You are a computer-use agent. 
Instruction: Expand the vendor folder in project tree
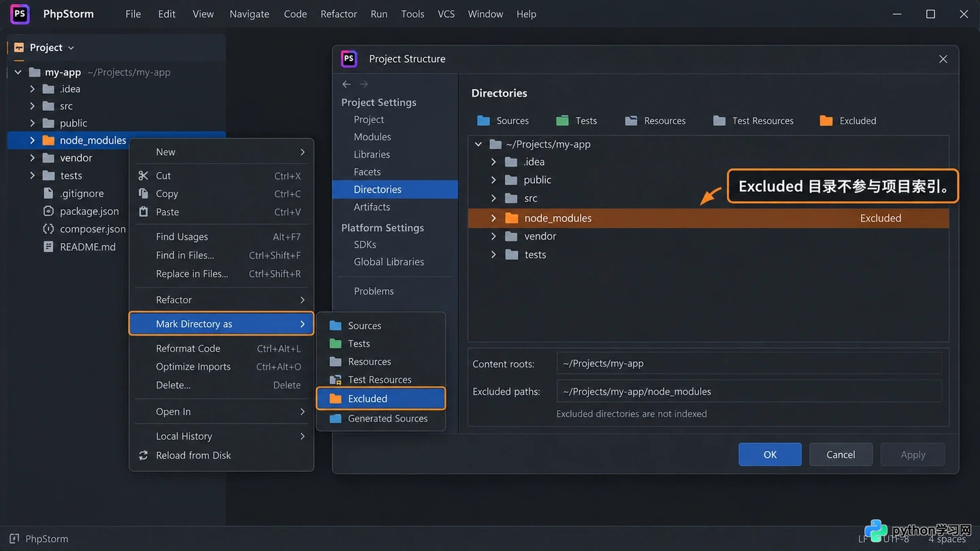click(x=32, y=158)
